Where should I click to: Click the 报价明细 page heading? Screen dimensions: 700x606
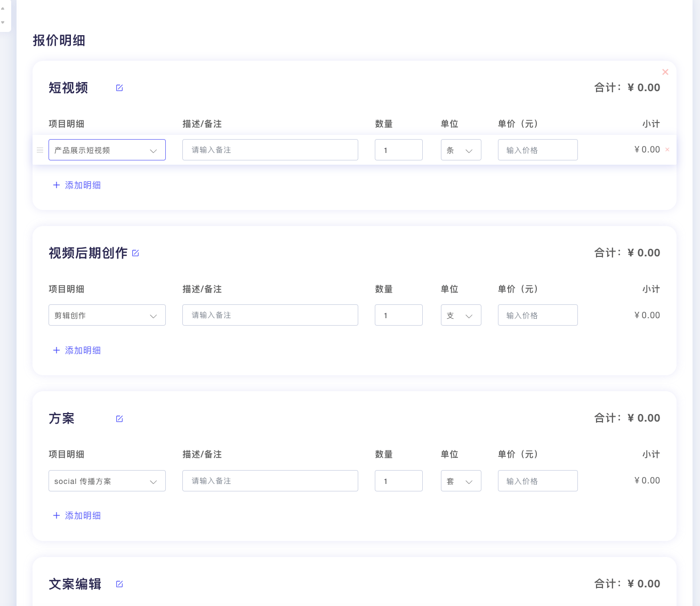pyautogui.click(x=59, y=41)
